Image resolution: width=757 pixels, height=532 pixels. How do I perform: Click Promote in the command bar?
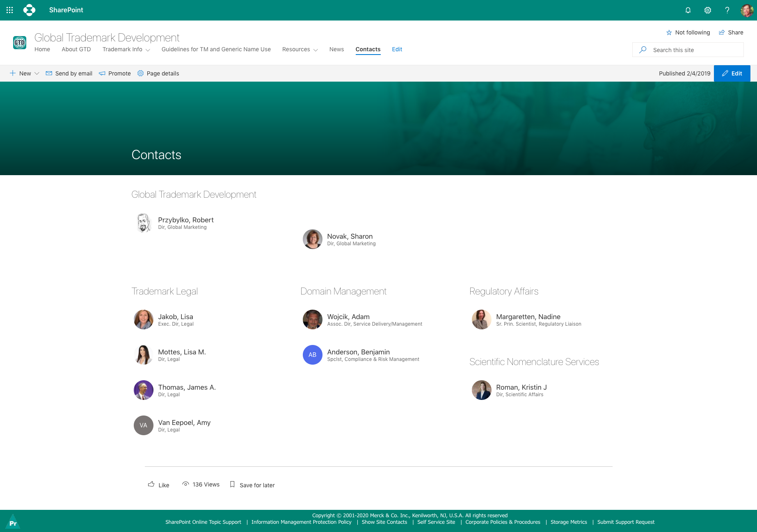[115, 73]
